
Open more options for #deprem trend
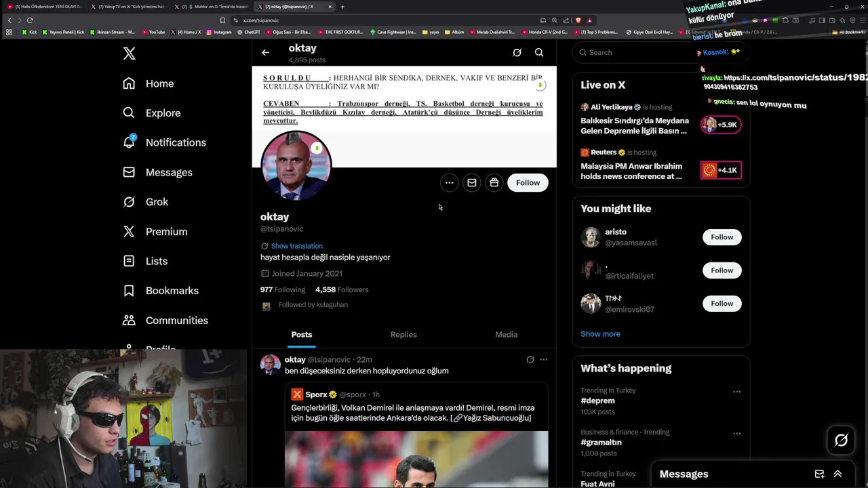(x=736, y=391)
